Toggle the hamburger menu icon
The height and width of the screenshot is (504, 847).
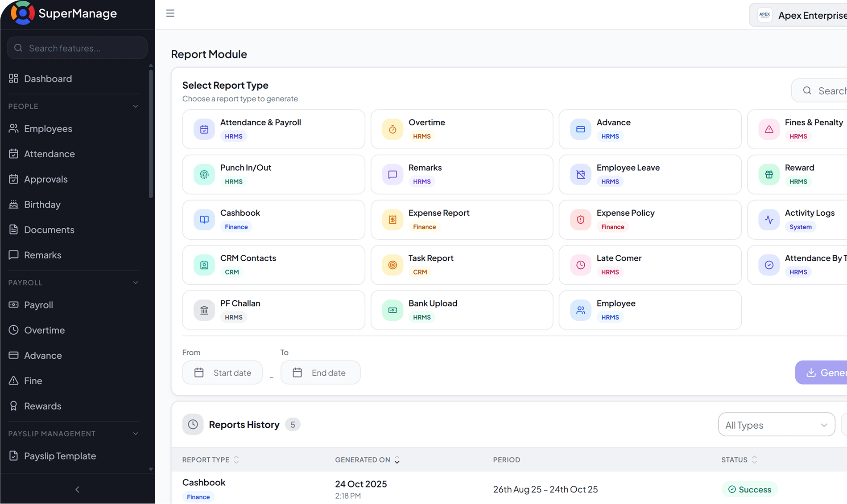170,13
